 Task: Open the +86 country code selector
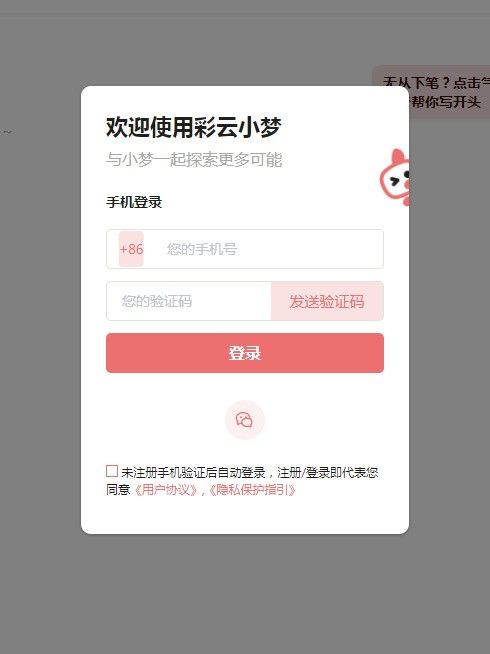[x=131, y=249]
